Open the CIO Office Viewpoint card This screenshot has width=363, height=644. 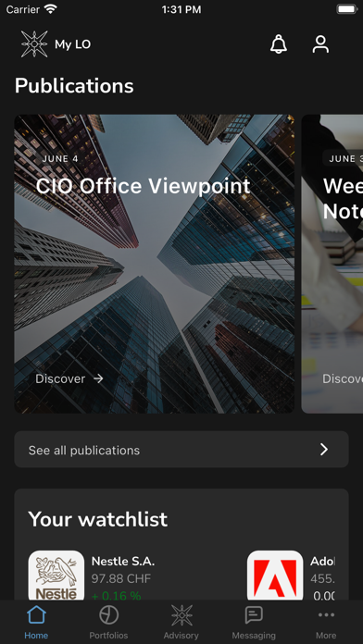154,264
